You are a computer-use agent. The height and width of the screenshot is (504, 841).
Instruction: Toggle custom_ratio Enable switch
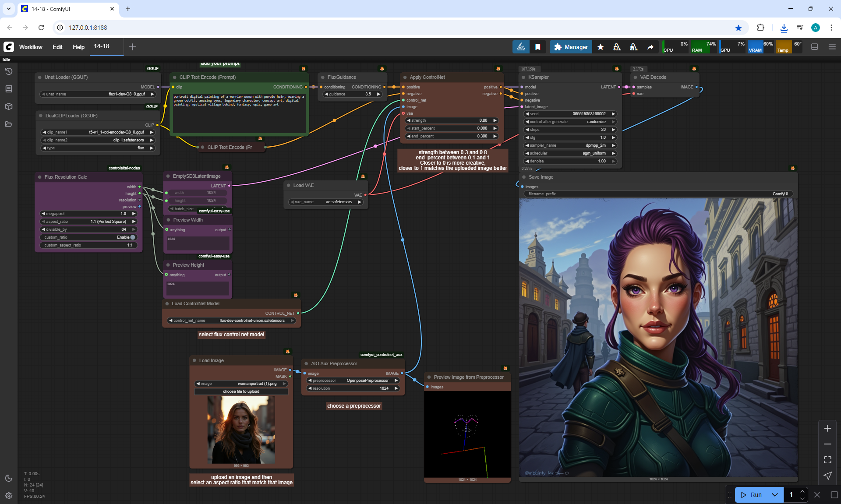133,237
